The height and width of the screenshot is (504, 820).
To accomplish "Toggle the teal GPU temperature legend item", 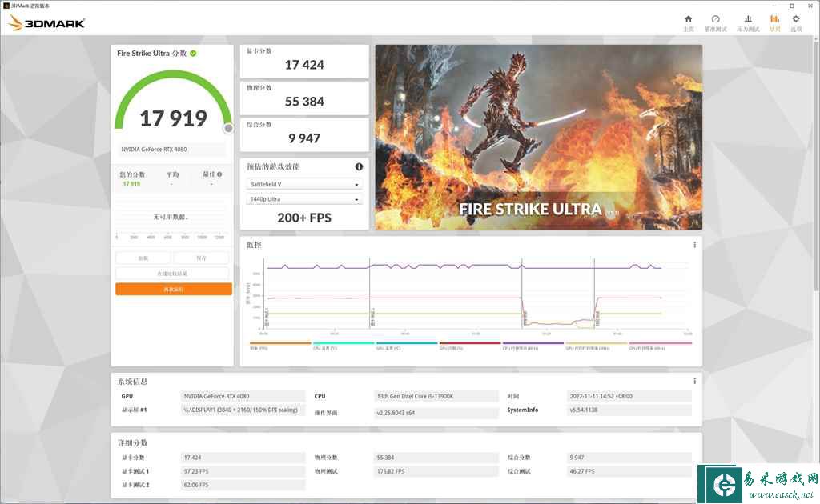I will 406,346.
